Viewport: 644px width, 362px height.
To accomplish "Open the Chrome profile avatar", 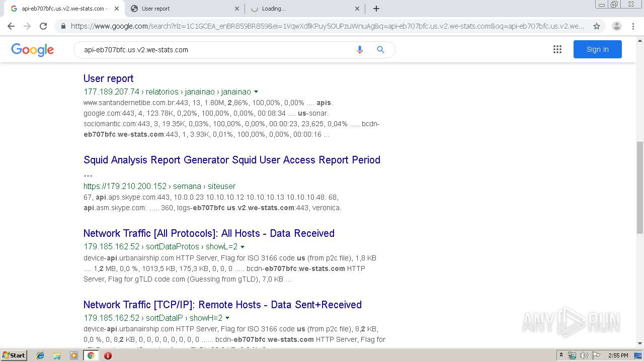I will (x=616, y=26).
